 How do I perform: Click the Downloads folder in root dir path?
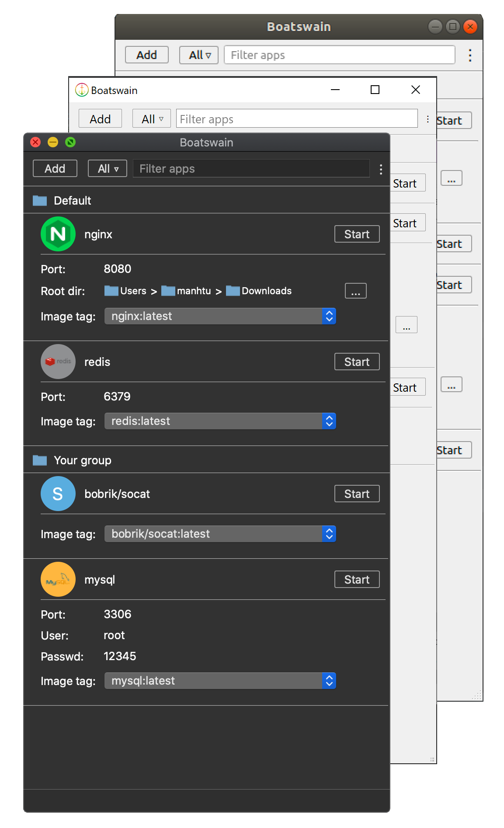tap(259, 291)
